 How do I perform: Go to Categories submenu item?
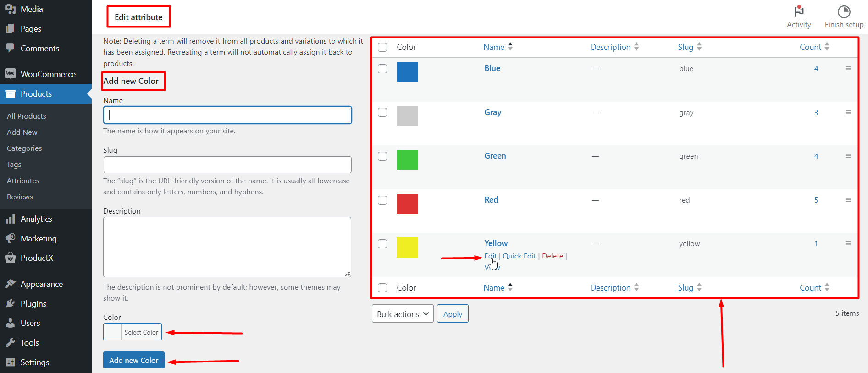24,148
